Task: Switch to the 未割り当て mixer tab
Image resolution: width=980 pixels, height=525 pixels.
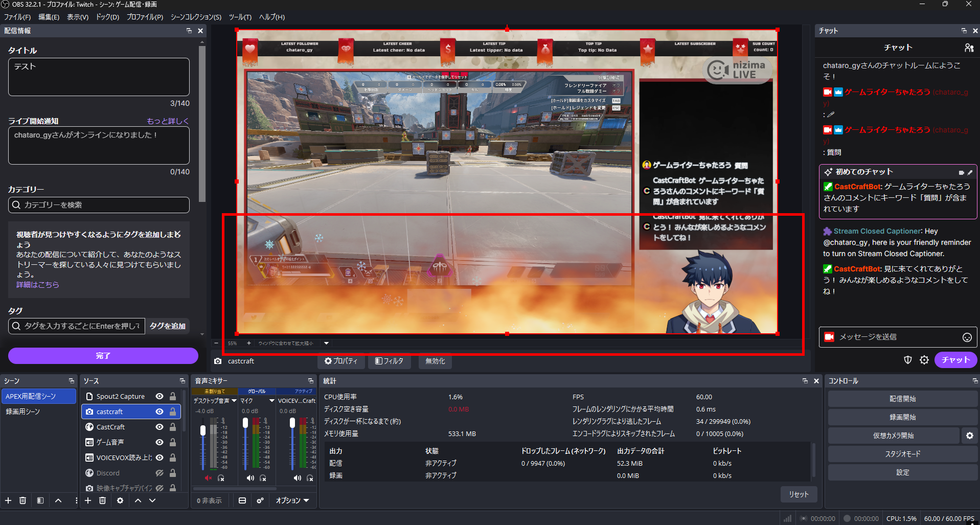Action: point(215,391)
